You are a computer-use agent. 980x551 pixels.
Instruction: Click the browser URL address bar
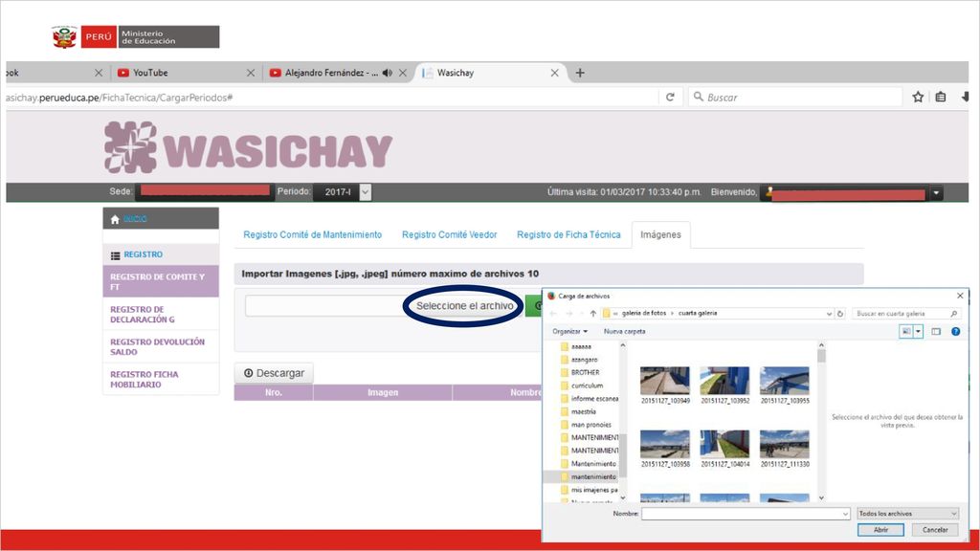click(331, 98)
